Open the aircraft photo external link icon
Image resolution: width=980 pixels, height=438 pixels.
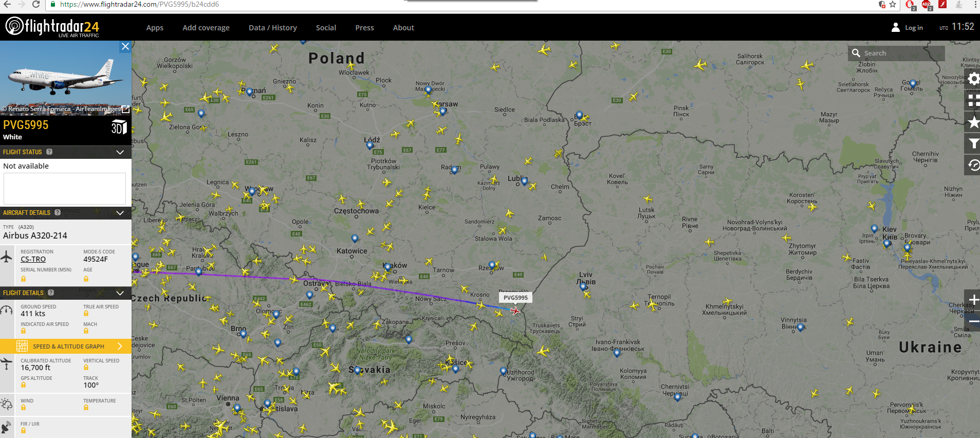coord(125,109)
